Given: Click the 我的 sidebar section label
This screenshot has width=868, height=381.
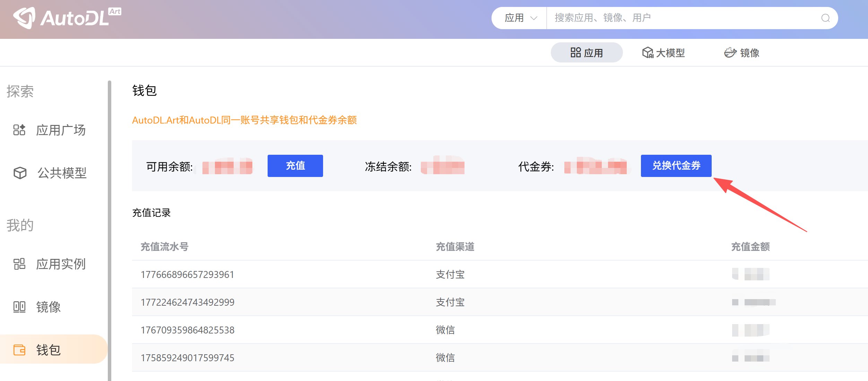Looking at the screenshot, I should point(20,226).
